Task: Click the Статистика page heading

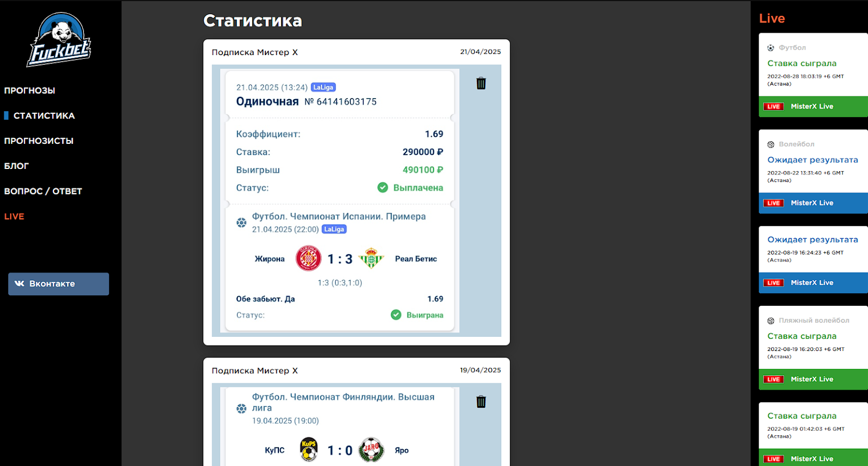Action: pos(253,21)
